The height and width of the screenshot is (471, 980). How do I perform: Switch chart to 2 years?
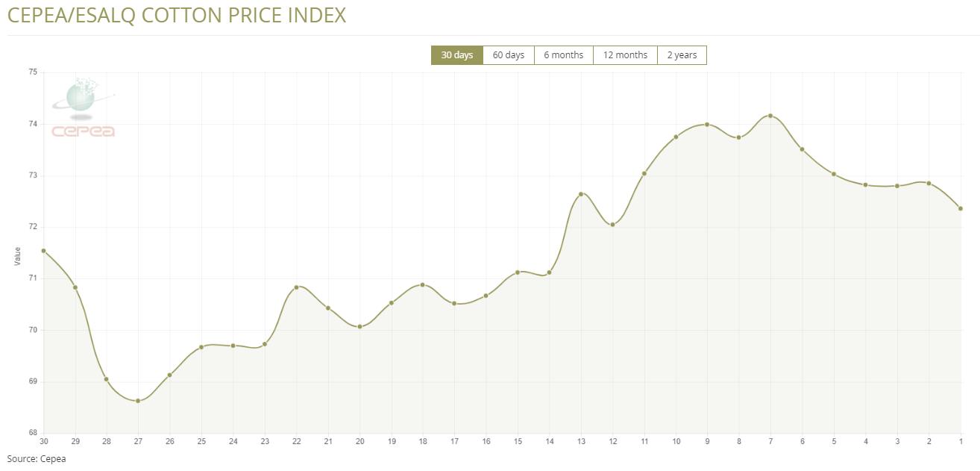click(x=682, y=55)
